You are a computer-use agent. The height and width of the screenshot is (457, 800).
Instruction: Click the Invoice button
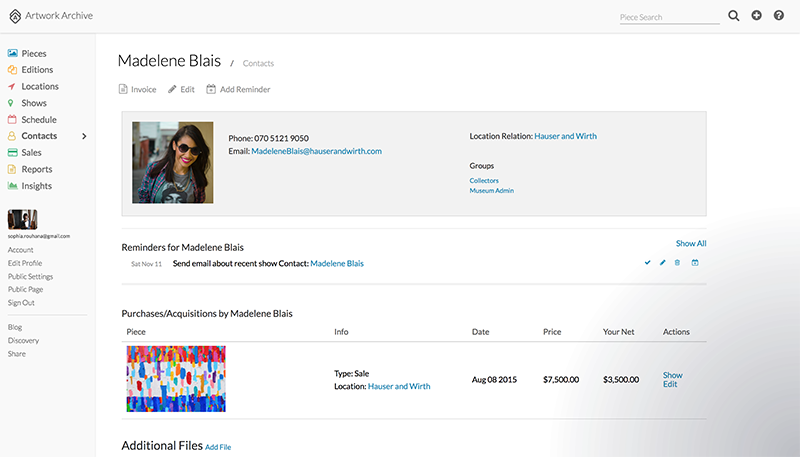pos(137,89)
